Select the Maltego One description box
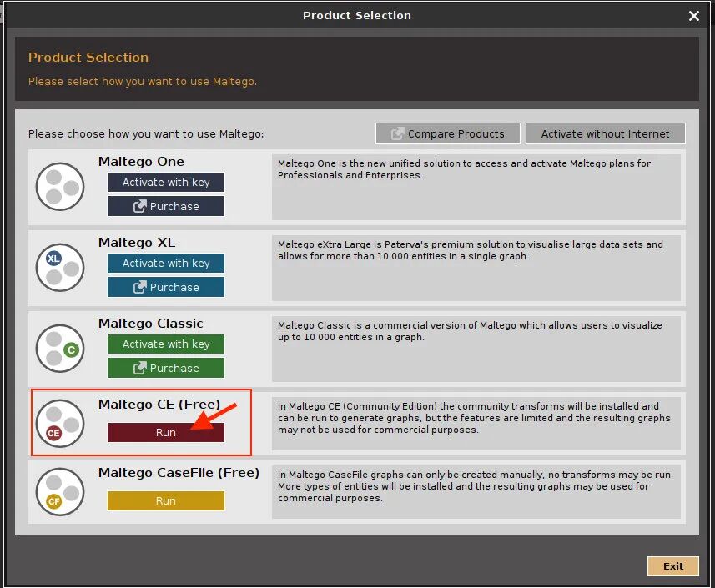715x588 pixels. click(476, 187)
